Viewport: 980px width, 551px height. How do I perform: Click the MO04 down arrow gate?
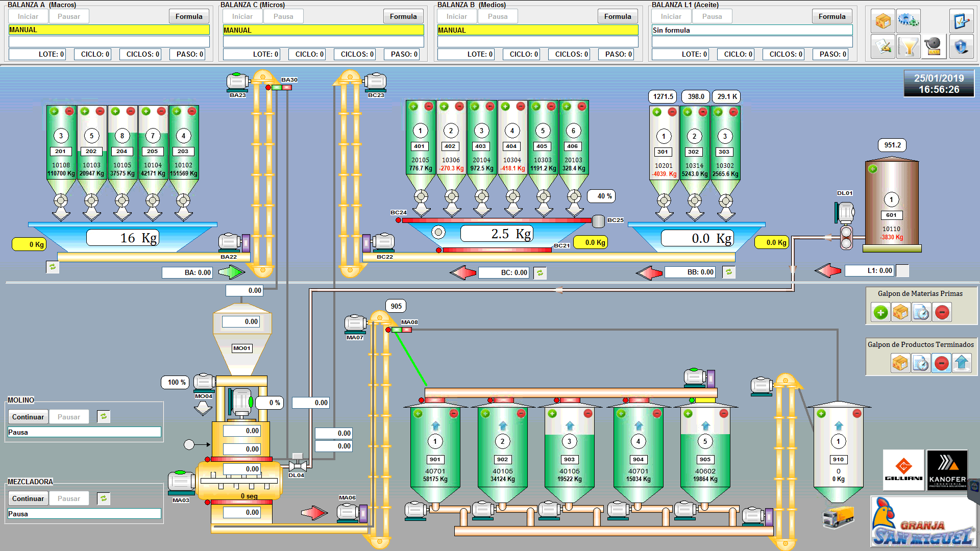click(203, 408)
